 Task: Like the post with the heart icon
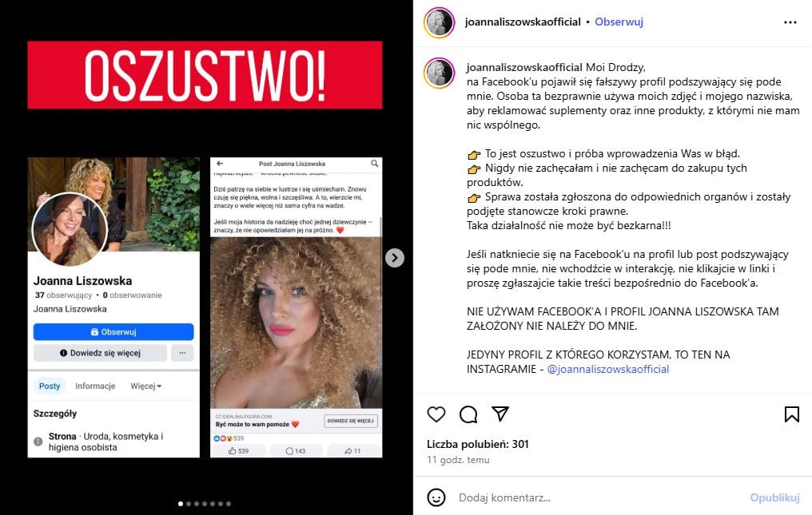tap(436, 414)
